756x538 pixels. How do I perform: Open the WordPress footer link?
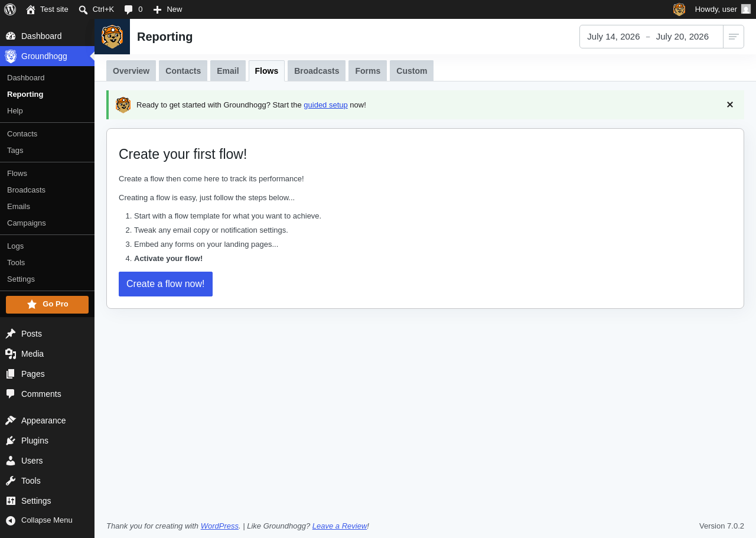220,526
